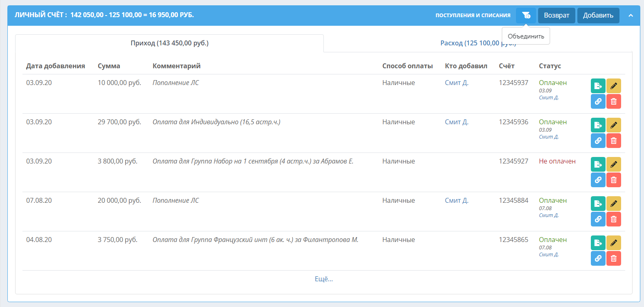Screen dimensions: 644x307
Task: Edit the unpaid 3 800,00 руб. payment
Action: pyautogui.click(x=614, y=164)
